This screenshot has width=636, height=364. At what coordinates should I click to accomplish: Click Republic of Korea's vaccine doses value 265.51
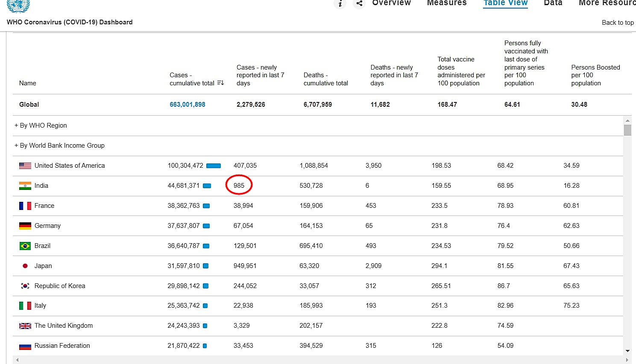tap(441, 286)
